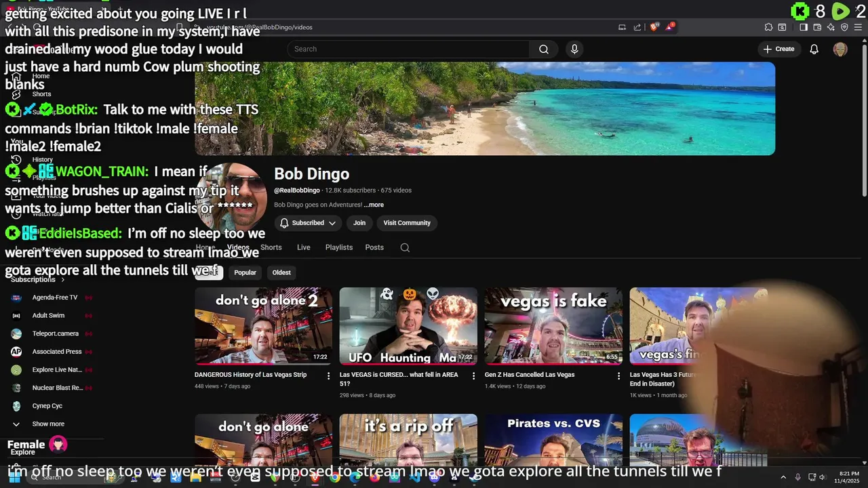Open the Subscribed notification dropdown

pos(309,223)
